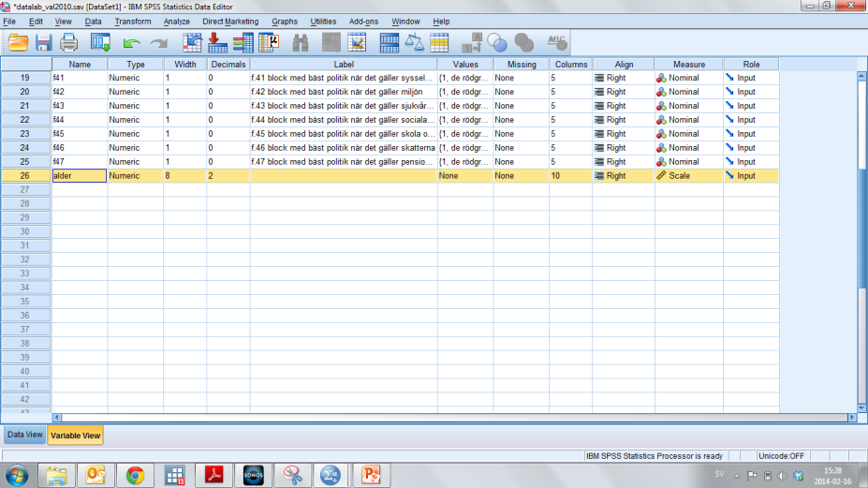Open the Windows Start menu orb
Image resolution: width=868 pixels, height=488 pixels.
pyautogui.click(x=17, y=475)
